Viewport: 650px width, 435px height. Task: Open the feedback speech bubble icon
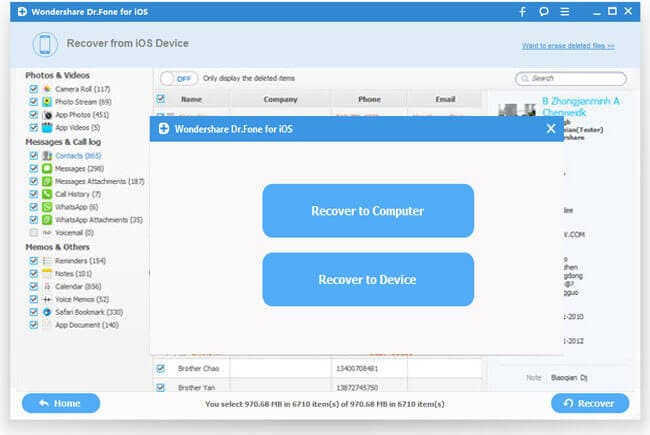click(544, 12)
